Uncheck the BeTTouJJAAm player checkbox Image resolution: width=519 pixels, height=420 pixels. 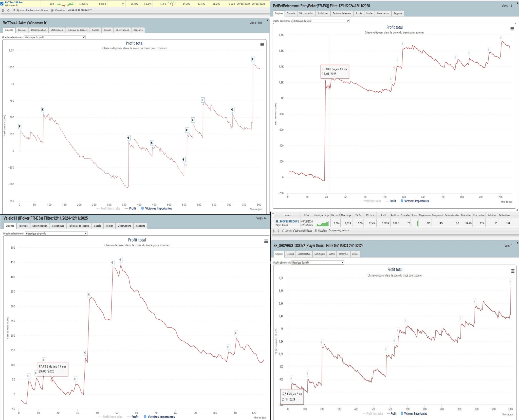pos(2,4)
